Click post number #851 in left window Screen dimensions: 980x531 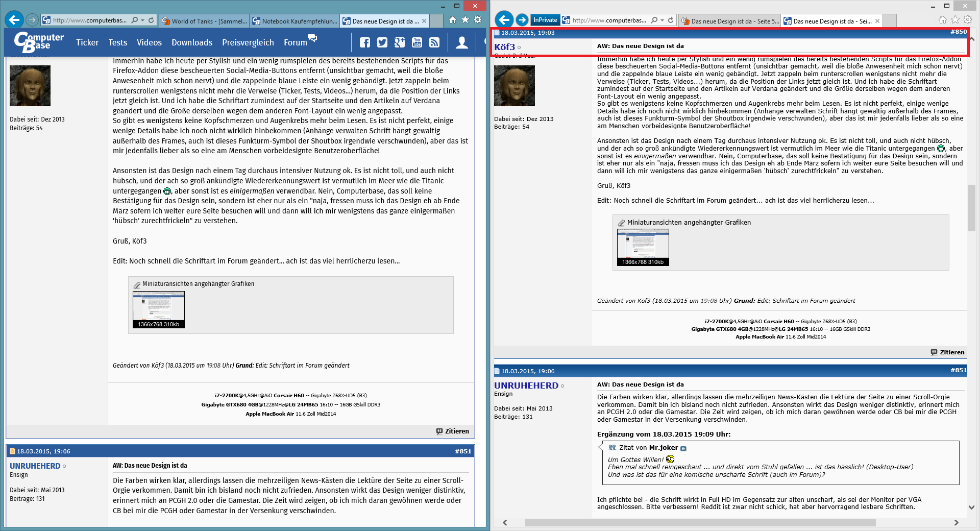pyautogui.click(x=463, y=451)
